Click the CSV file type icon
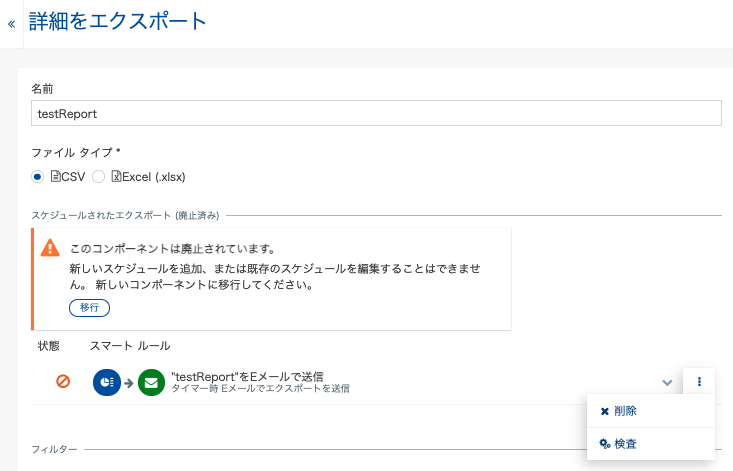733x471 pixels. click(x=56, y=176)
